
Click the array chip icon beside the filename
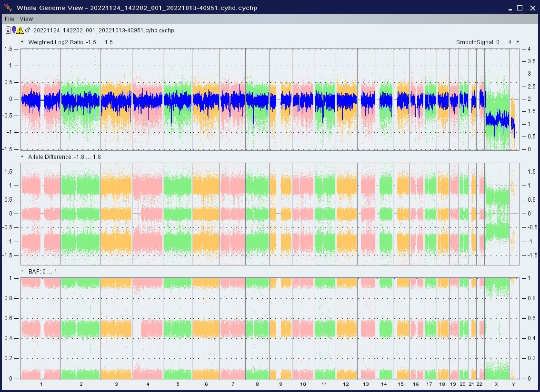8,30
